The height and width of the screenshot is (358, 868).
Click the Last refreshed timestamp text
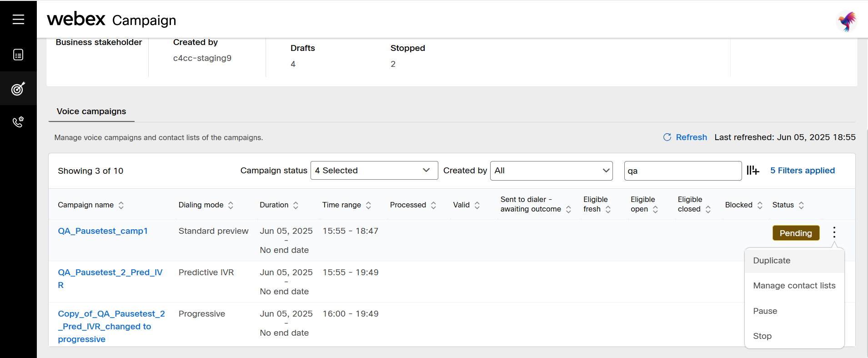tap(785, 137)
